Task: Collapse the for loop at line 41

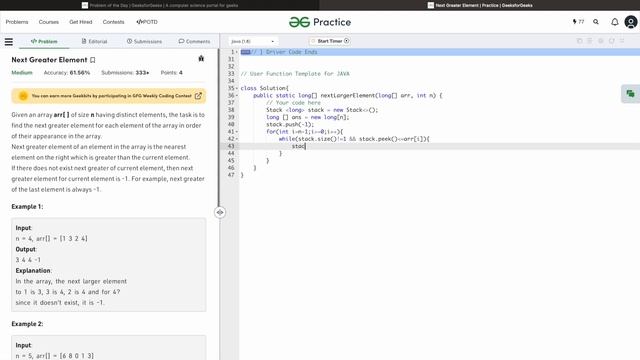Action: click(237, 132)
